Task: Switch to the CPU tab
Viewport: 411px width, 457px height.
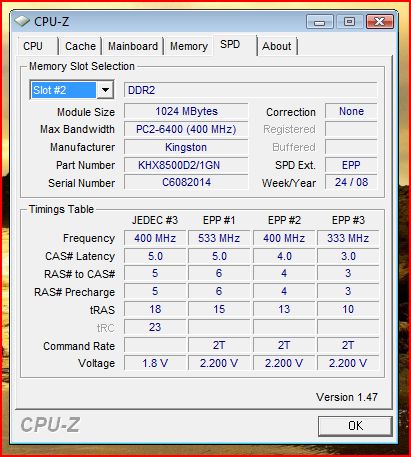Action: pyautogui.click(x=33, y=46)
